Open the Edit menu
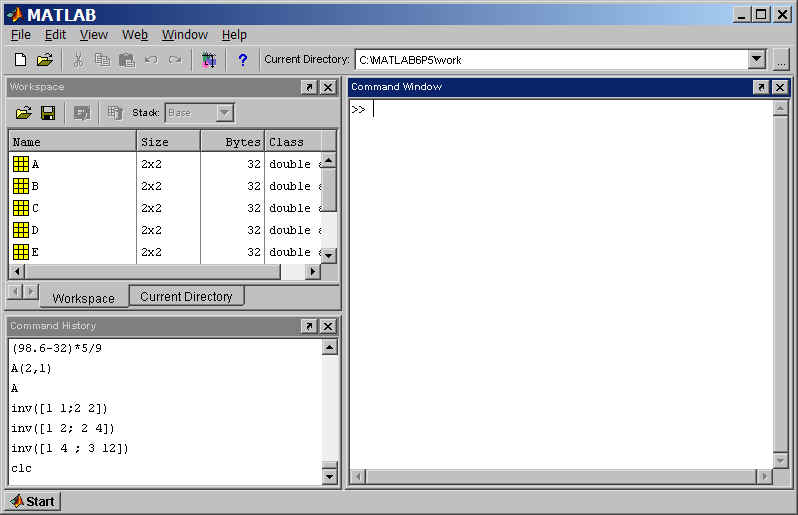This screenshot has width=798, height=515. [x=55, y=35]
